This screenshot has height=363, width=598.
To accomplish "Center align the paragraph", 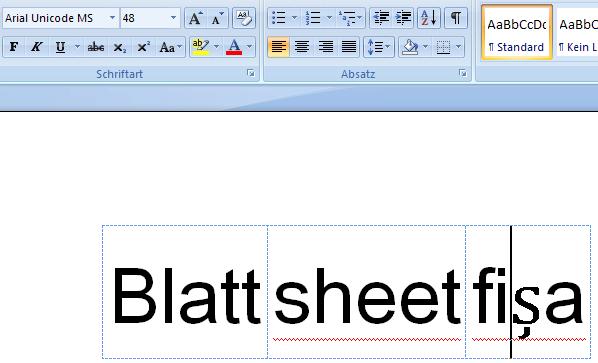I will coord(302,47).
